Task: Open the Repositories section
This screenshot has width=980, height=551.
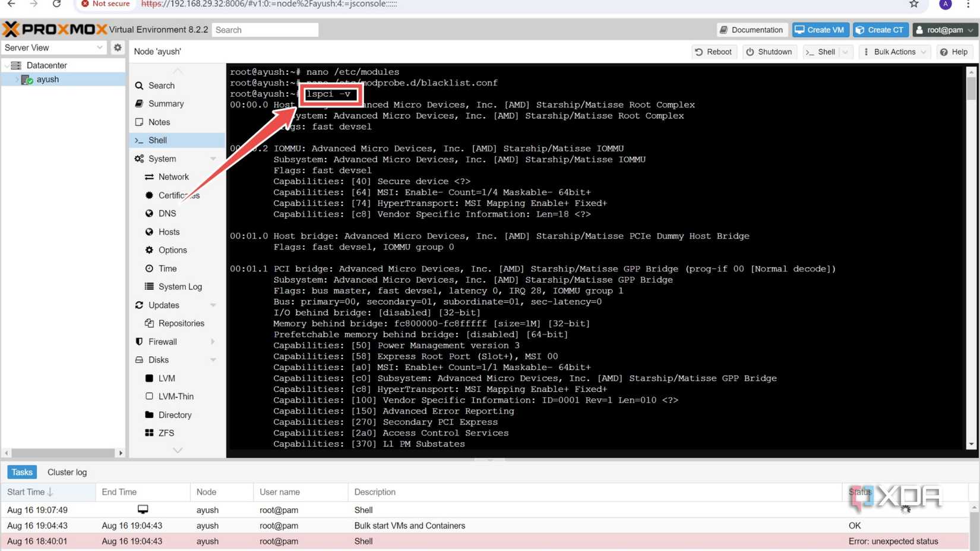Action: [181, 323]
